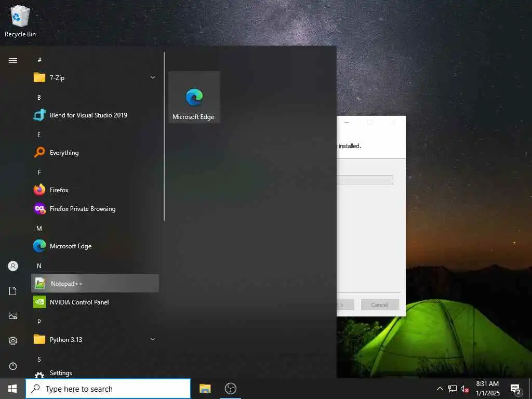Image resolution: width=532 pixels, height=399 pixels.
Task: Open Settings from the app list
Action: 95,373
